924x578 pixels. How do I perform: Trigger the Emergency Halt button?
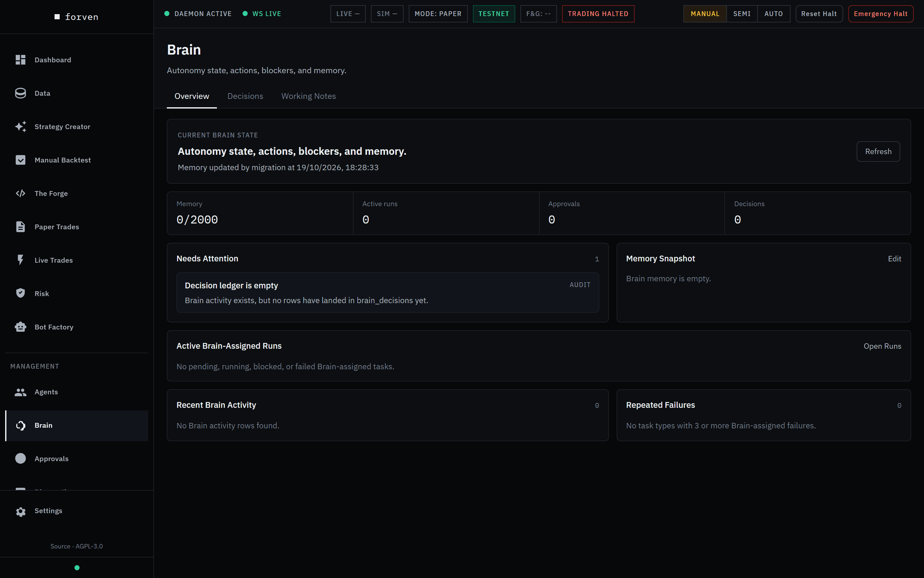880,14
